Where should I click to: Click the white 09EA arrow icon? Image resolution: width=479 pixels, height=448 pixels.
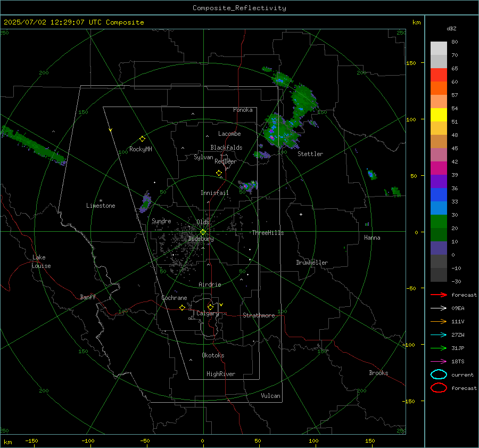(x=439, y=308)
